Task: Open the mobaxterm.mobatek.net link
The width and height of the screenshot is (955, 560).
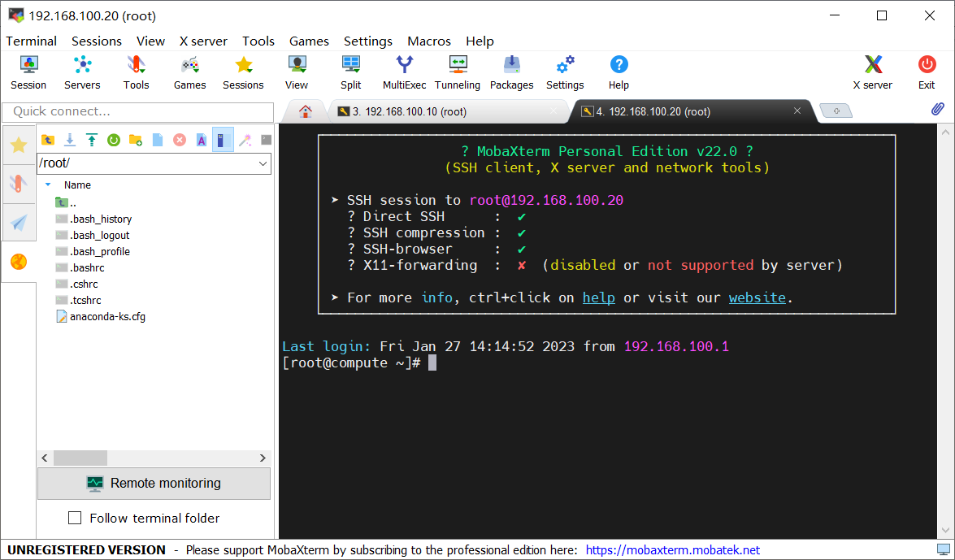Action: [673, 549]
